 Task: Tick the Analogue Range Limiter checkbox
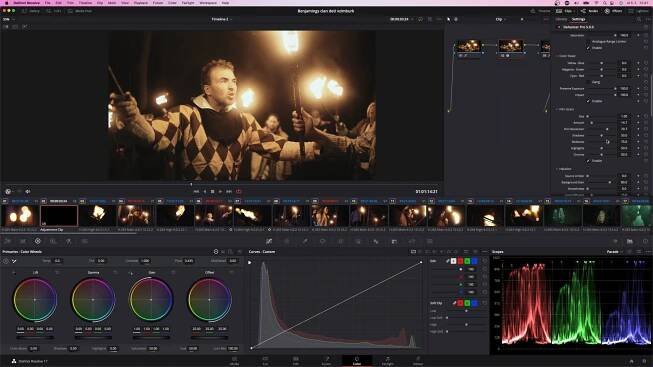tap(588, 42)
